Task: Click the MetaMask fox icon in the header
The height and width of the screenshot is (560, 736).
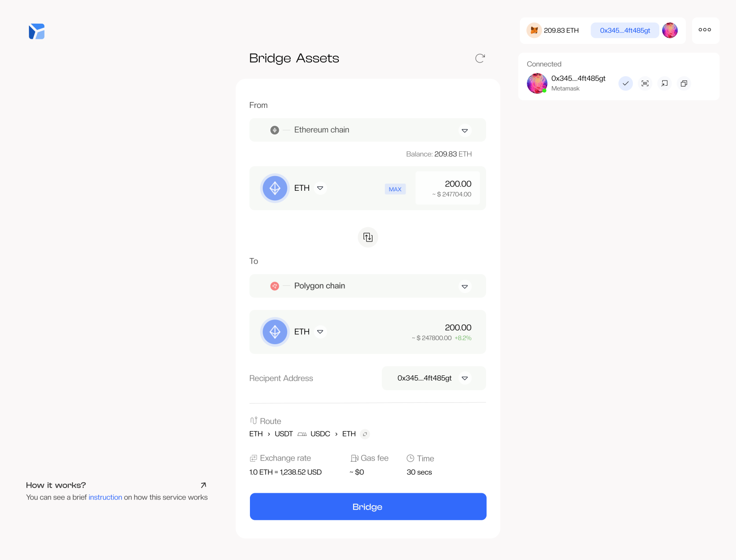Action: (x=534, y=30)
